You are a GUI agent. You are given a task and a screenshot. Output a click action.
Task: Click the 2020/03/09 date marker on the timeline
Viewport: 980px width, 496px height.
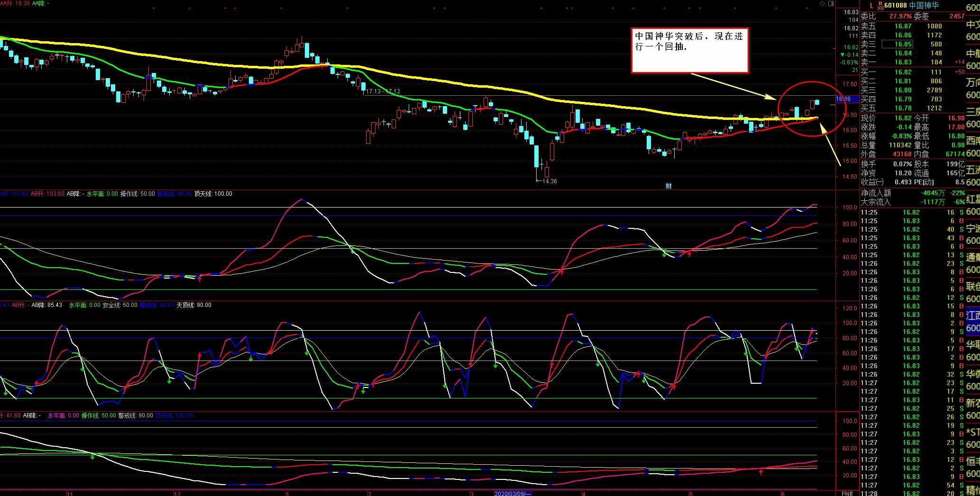tap(513, 493)
